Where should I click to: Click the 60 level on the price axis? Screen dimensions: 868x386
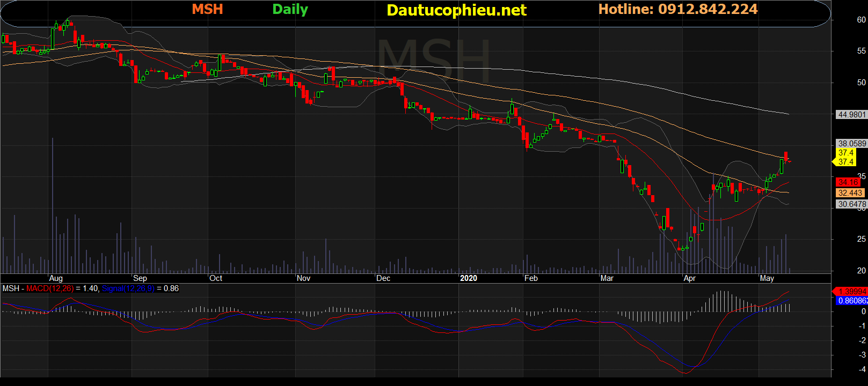(x=861, y=20)
